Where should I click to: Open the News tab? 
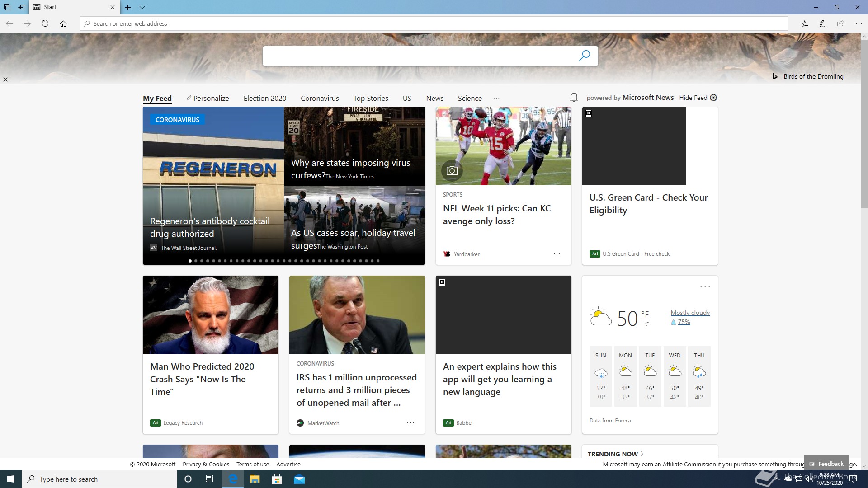click(x=434, y=98)
